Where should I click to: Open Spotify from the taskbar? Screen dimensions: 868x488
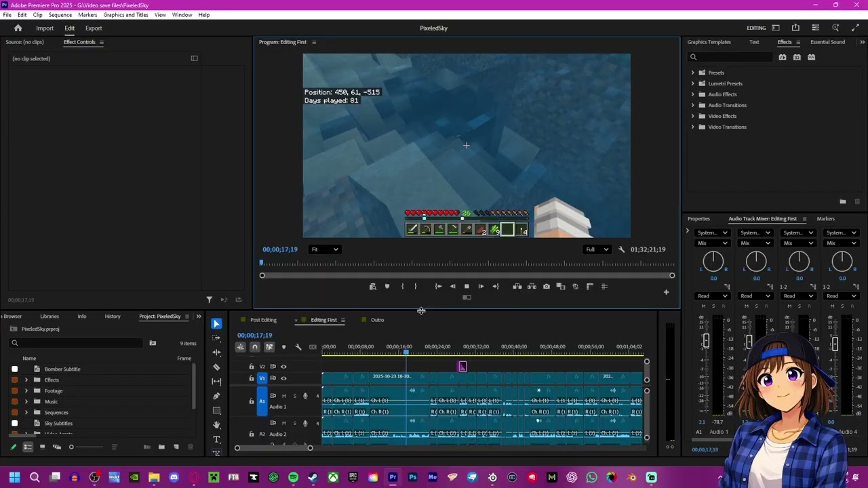(293, 478)
